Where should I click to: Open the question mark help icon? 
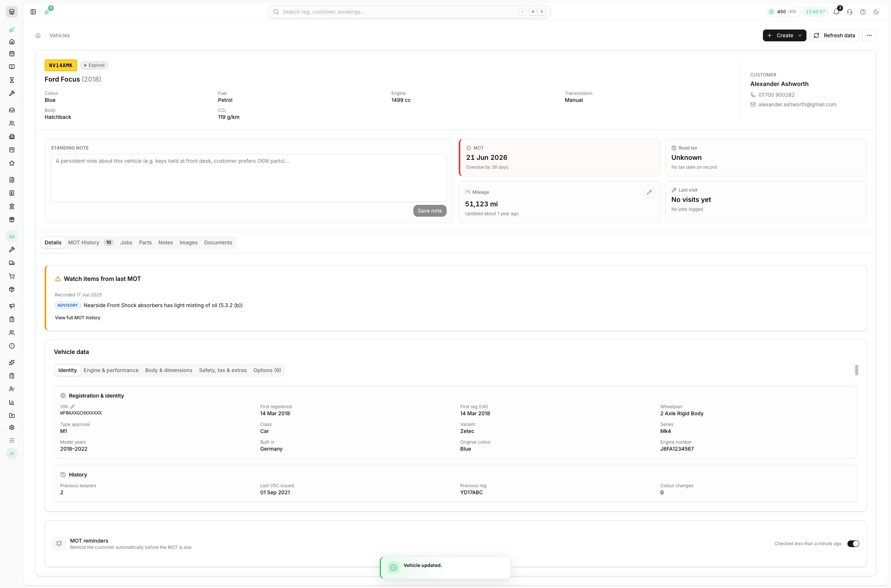pyautogui.click(x=863, y=11)
